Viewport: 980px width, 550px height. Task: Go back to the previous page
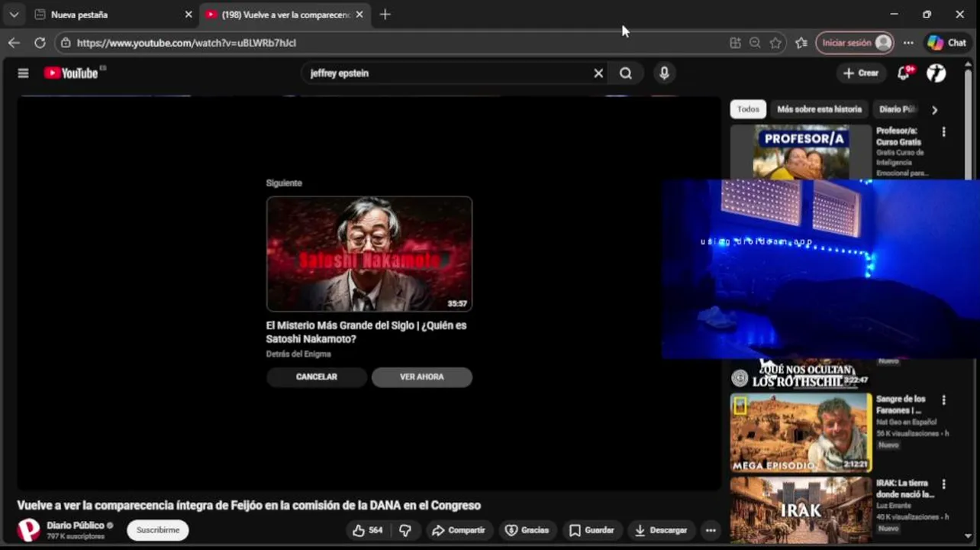(x=14, y=43)
